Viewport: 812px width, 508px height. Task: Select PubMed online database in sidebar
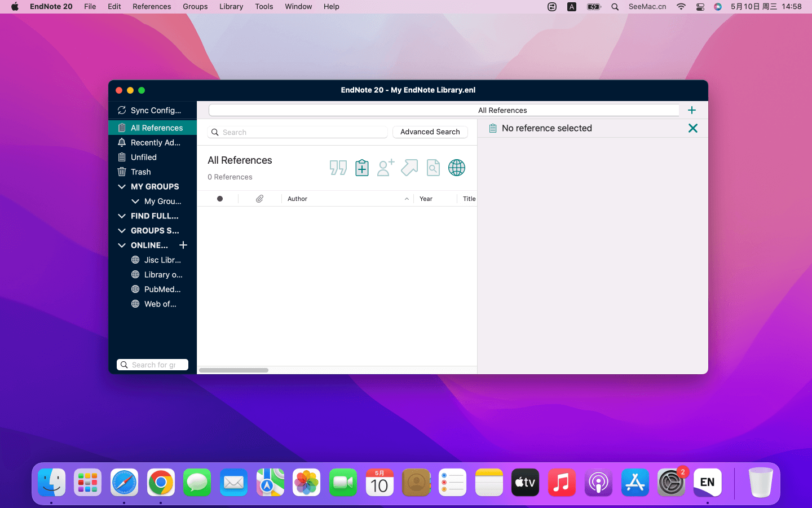162,289
